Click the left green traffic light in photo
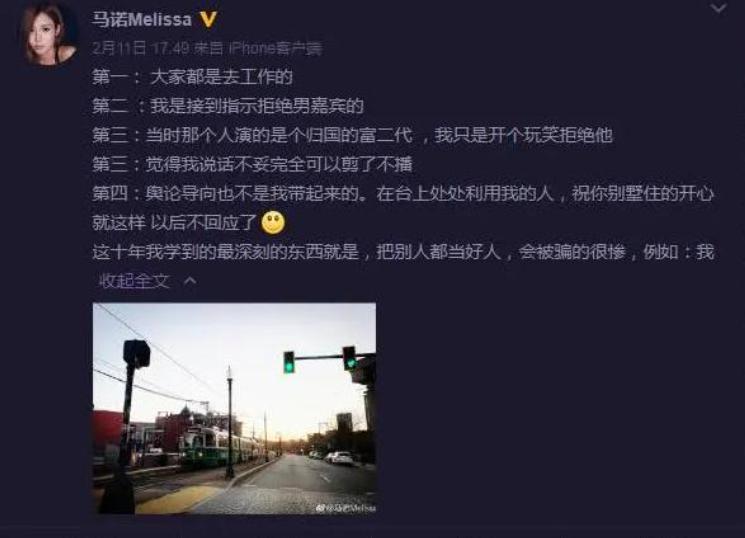Screen dimensions: 745x538 (x=289, y=362)
